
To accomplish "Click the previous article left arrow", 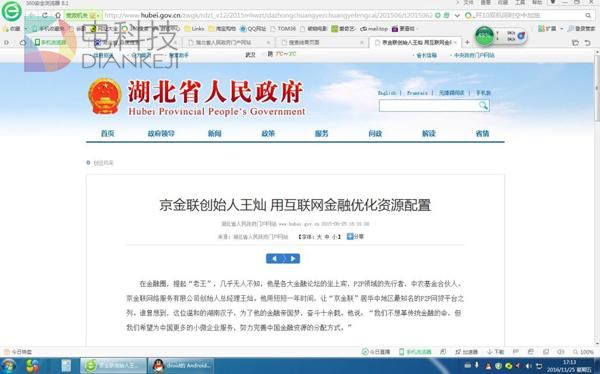I will point(274,259).
